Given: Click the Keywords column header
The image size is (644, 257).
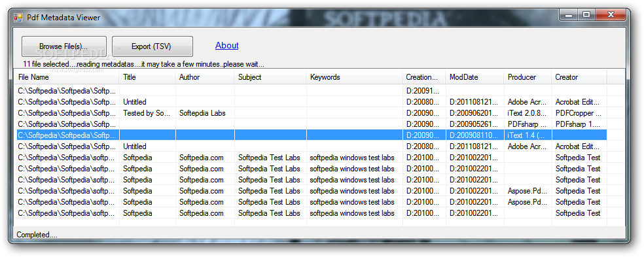Looking at the screenshot, I should (x=354, y=77).
